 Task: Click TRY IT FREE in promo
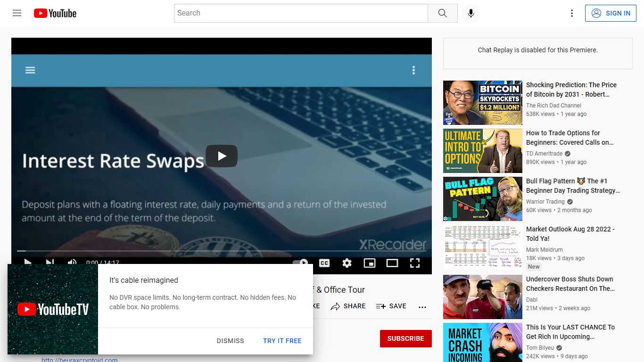(282, 341)
